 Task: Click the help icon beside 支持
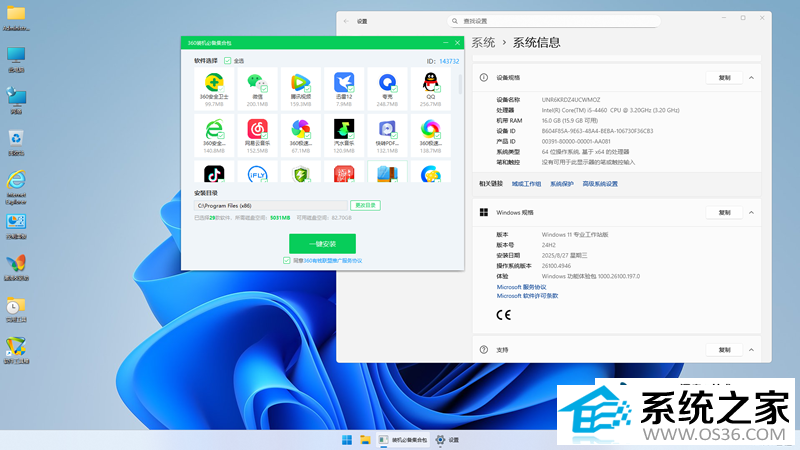[484, 350]
